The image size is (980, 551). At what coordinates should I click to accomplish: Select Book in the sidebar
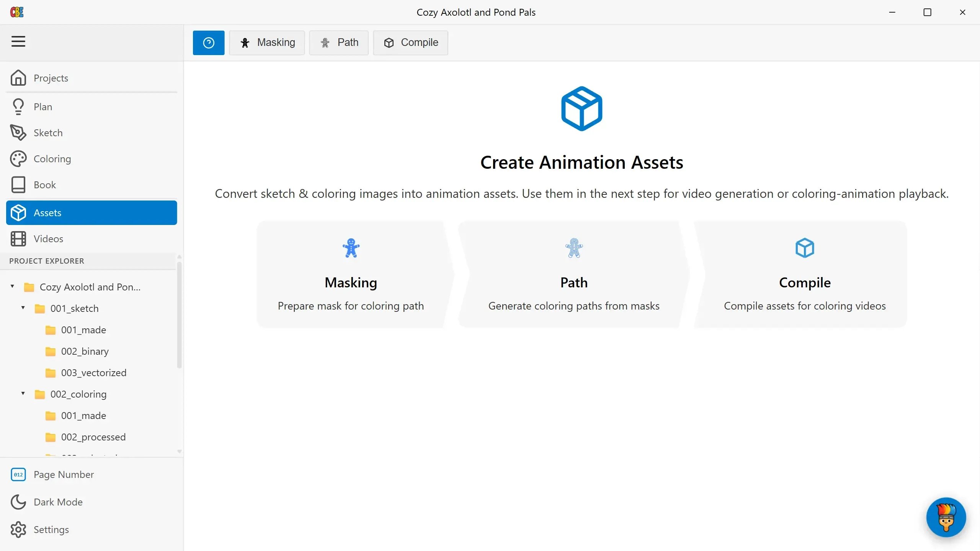click(91, 185)
